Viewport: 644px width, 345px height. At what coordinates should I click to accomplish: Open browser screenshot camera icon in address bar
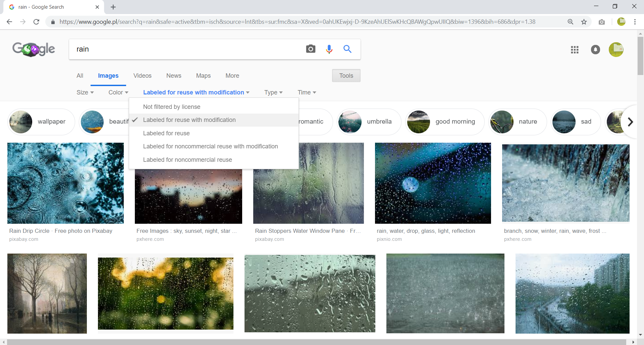[x=602, y=22]
